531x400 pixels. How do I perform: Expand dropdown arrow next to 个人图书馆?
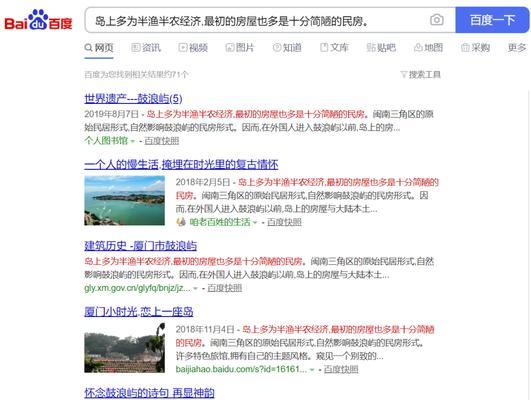[x=133, y=141]
